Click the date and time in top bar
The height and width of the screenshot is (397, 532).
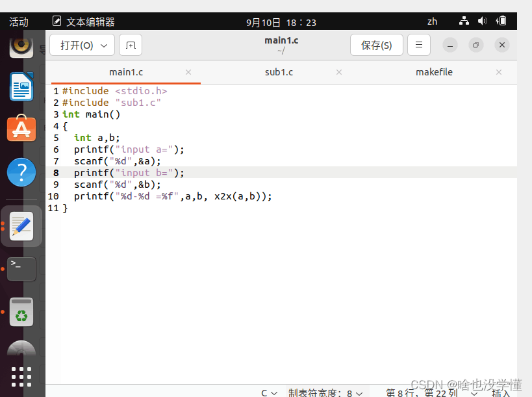pos(281,21)
